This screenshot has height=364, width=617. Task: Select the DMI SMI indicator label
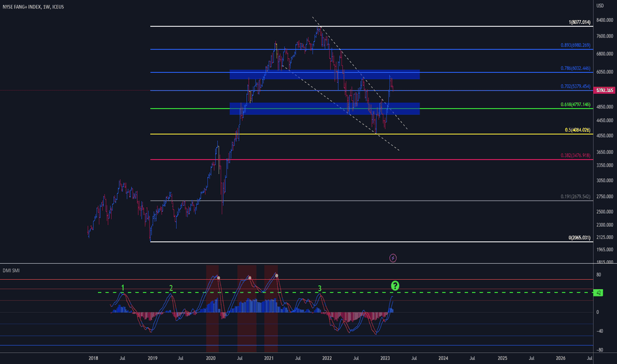[11, 270]
